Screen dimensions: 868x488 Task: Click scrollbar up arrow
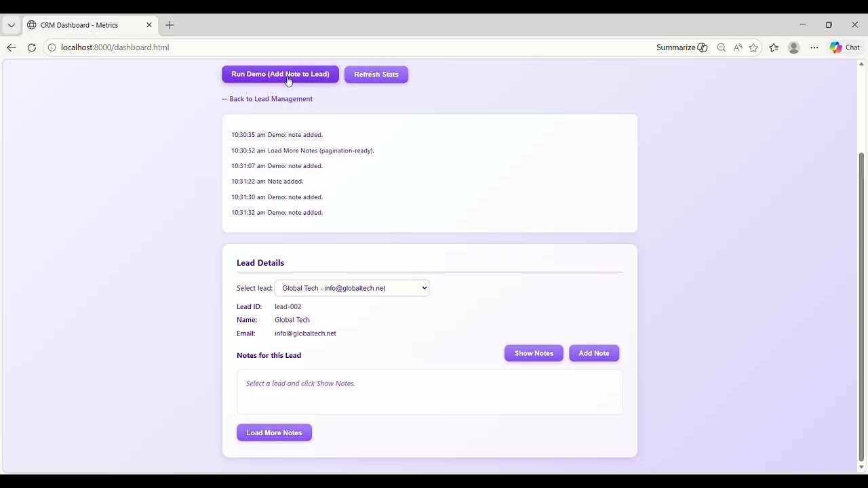coord(861,64)
